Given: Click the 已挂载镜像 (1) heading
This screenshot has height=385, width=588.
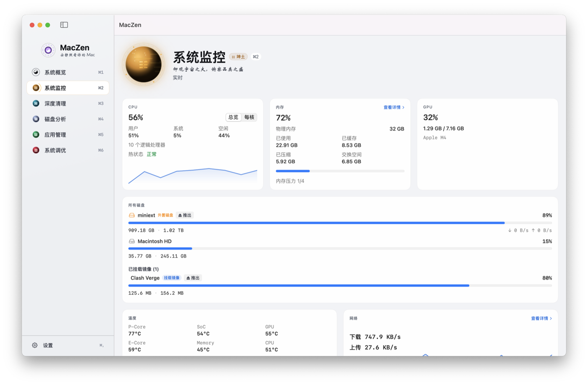Looking at the screenshot, I should pos(144,269).
